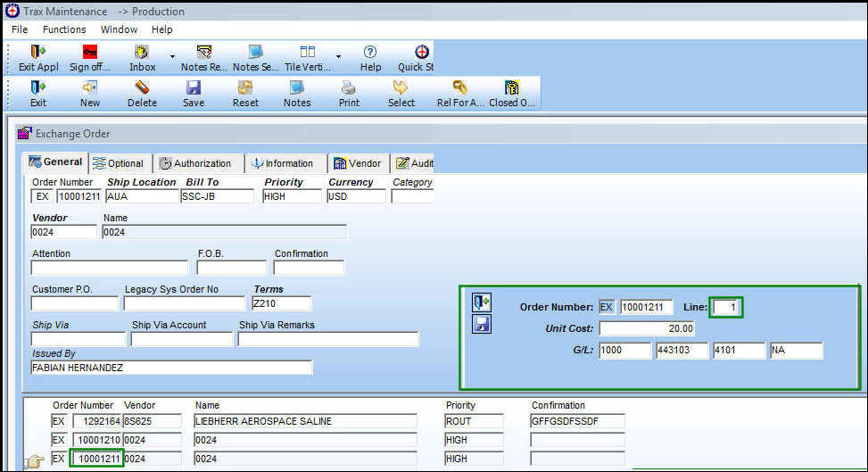
Task: Click the Currency field USD
Action: pos(356,196)
